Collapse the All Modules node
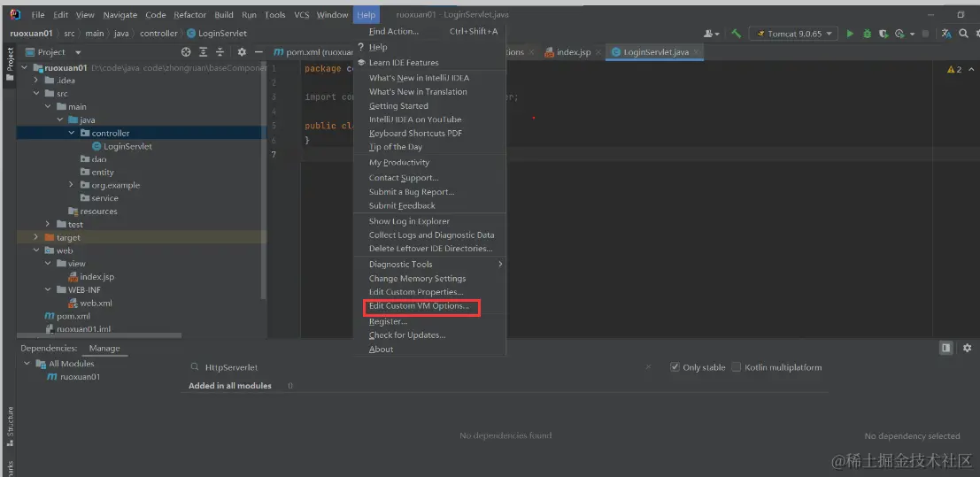 click(x=27, y=363)
